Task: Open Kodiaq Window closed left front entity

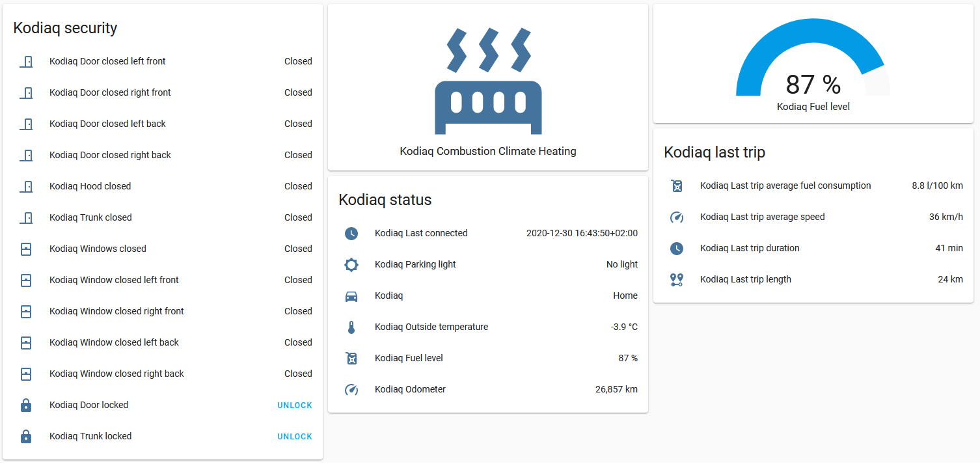Action: pos(114,280)
